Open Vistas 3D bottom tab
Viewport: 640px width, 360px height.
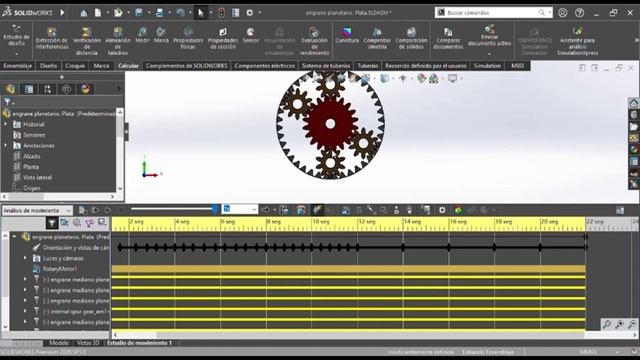click(88, 343)
